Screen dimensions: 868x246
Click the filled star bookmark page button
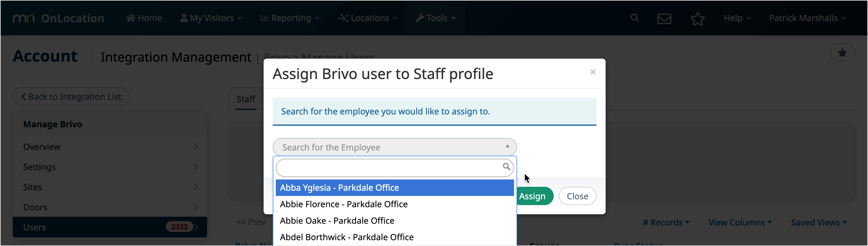click(x=842, y=53)
